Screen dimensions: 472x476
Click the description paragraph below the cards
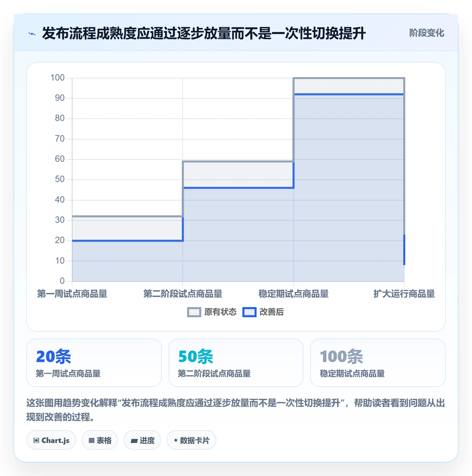tap(236, 410)
